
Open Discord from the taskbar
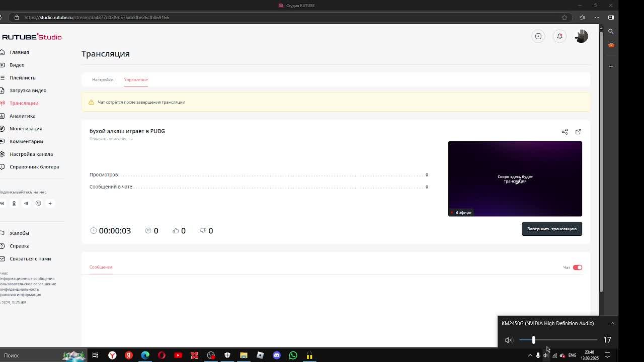point(276,355)
